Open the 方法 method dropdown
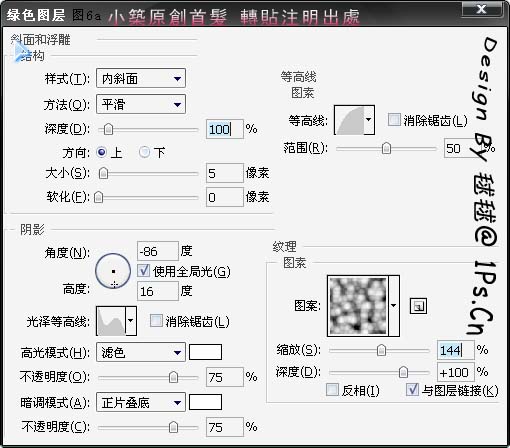Screen dimensions: 510x448 coord(141,104)
